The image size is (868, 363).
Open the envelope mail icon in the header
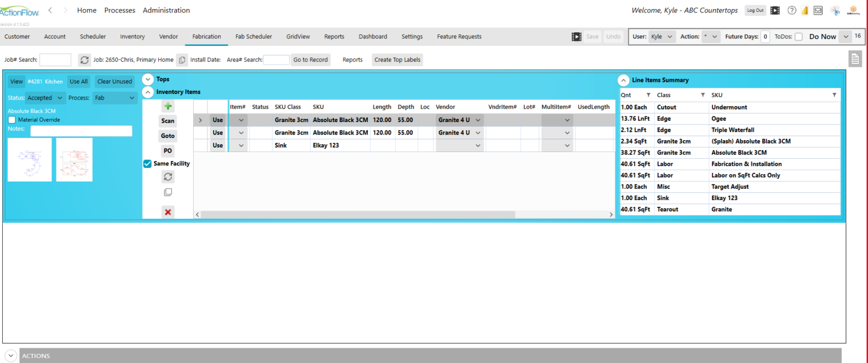pyautogui.click(x=819, y=10)
